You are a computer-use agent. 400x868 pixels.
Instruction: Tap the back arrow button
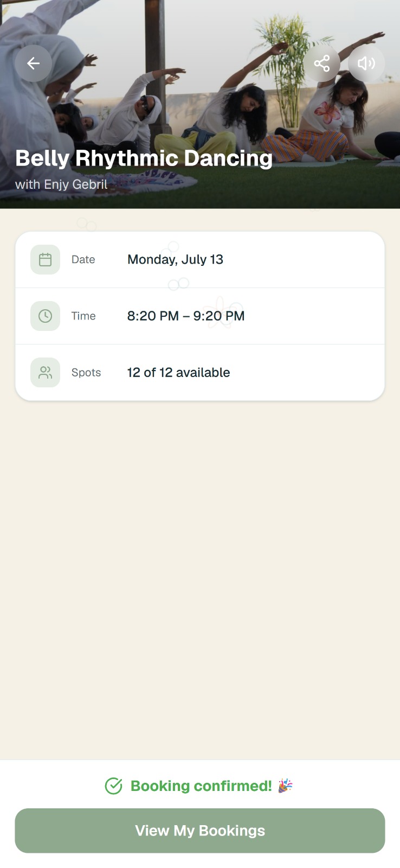point(33,63)
